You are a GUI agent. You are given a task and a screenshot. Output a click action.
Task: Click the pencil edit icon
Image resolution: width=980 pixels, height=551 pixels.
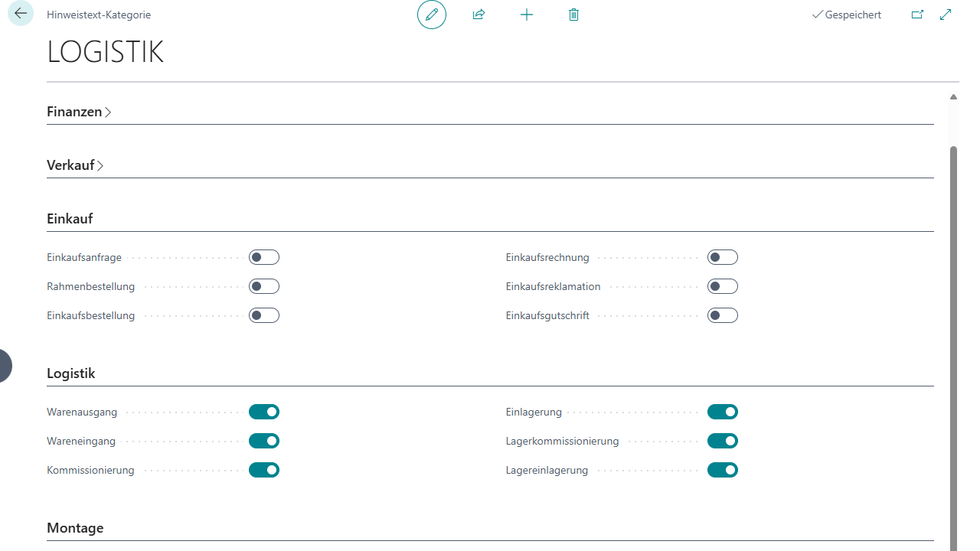[x=432, y=15]
